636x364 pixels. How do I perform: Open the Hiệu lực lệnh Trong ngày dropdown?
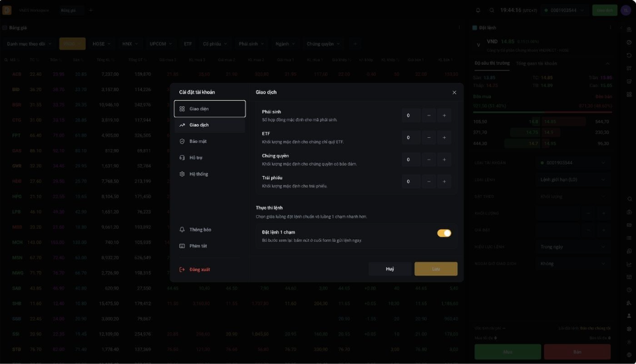(573, 247)
